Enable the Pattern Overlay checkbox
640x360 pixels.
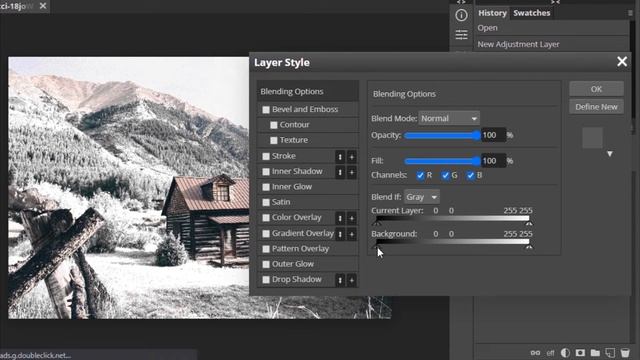[x=266, y=249]
